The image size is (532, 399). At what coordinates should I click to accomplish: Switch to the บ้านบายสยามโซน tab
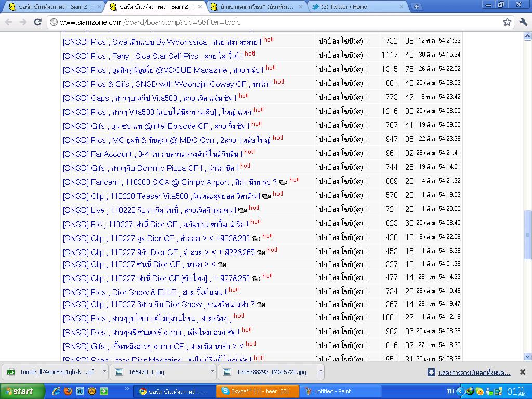pos(257,7)
